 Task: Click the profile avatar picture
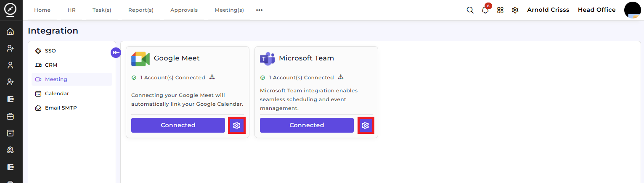point(632,10)
